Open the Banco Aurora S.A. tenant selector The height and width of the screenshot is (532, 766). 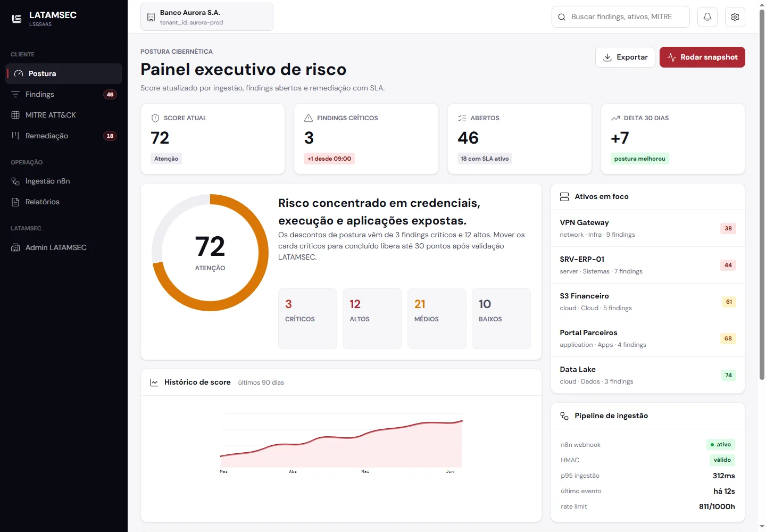tap(207, 17)
